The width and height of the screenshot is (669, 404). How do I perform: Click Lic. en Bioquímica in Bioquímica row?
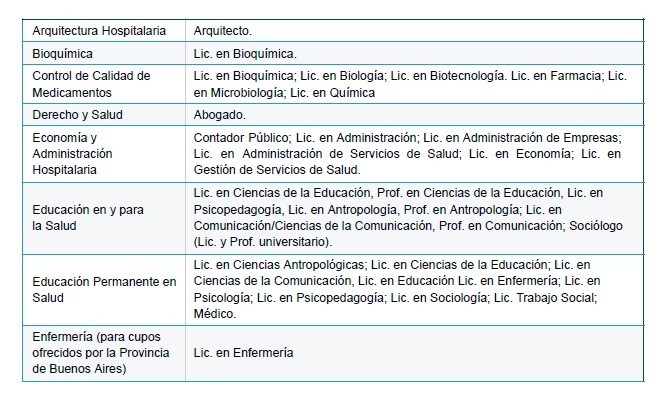click(x=245, y=53)
